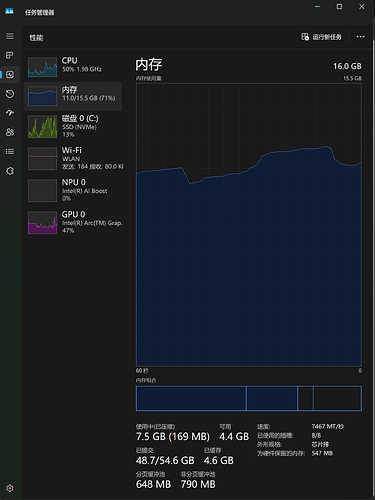Click the disk activity green graph thumbnail
The height and width of the screenshot is (500, 375).
pyautogui.click(x=42, y=127)
